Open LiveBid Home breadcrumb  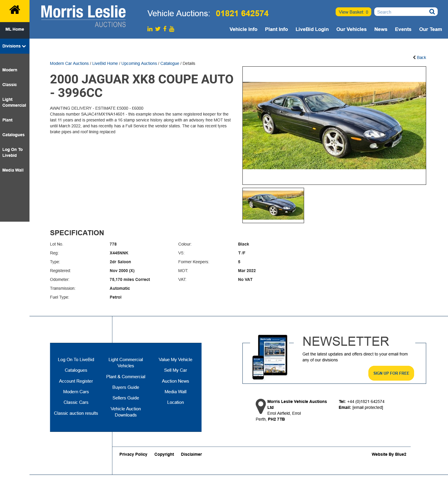pos(105,63)
